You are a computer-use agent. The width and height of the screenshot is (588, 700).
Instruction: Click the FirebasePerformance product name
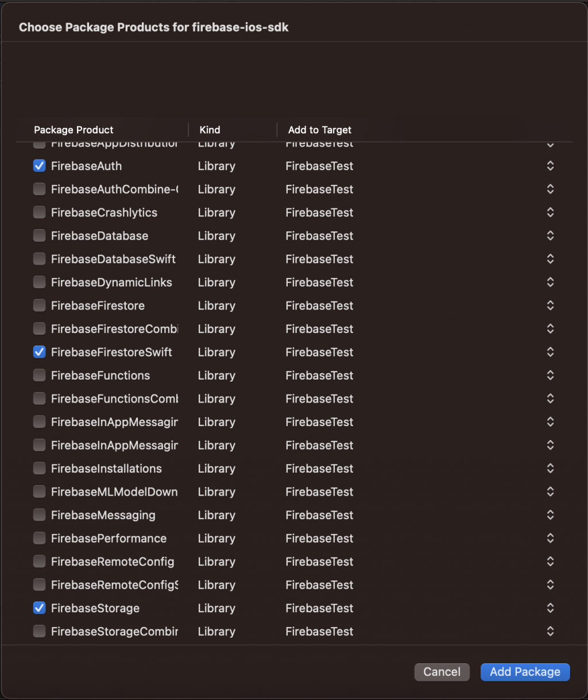109,539
